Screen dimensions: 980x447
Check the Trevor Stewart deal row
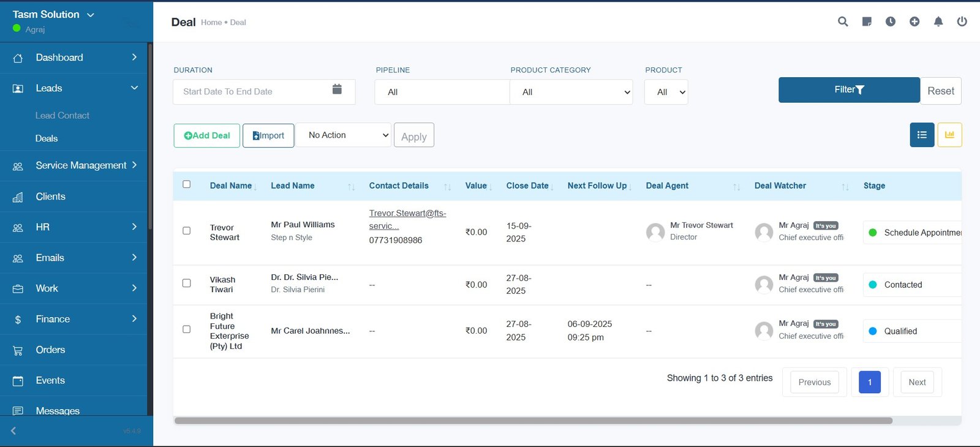click(x=187, y=231)
